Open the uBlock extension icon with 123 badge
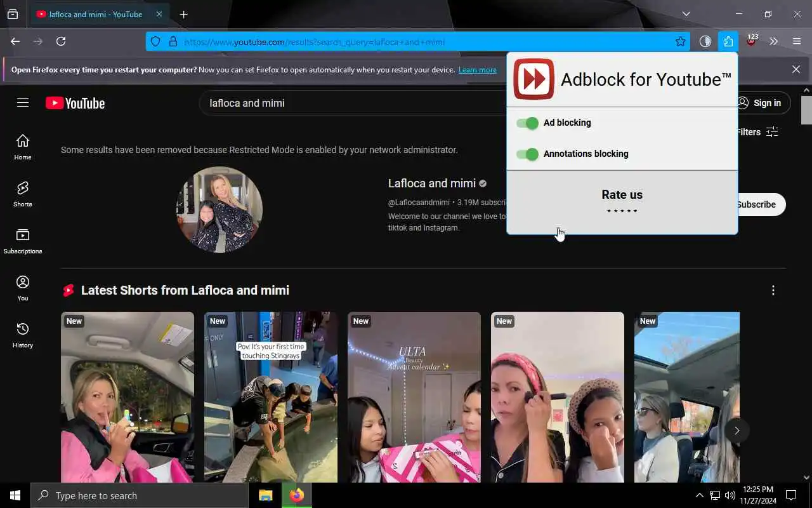The width and height of the screenshot is (812, 508). coord(751,41)
